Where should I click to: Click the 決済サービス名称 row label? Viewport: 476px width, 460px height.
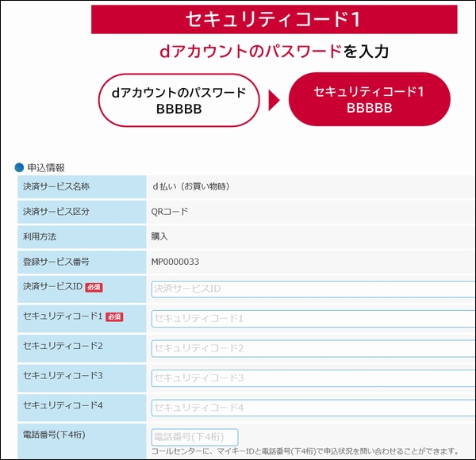pos(56,186)
